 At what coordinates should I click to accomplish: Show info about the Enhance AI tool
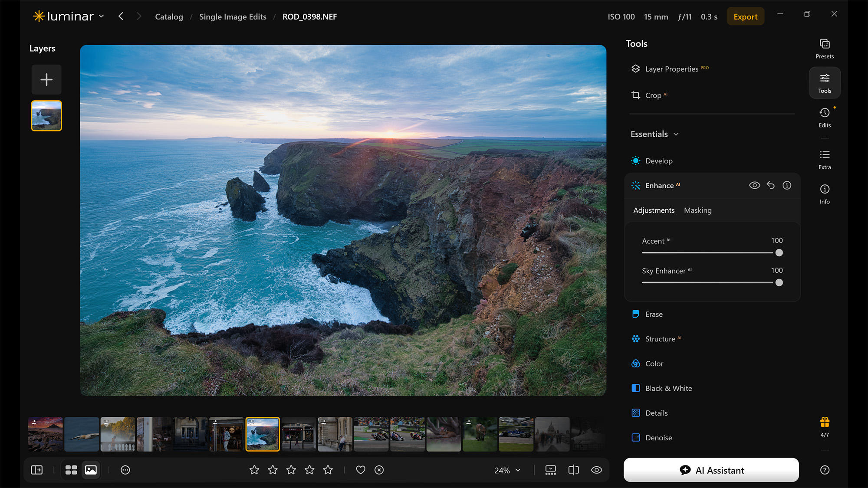(x=786, y=185)
